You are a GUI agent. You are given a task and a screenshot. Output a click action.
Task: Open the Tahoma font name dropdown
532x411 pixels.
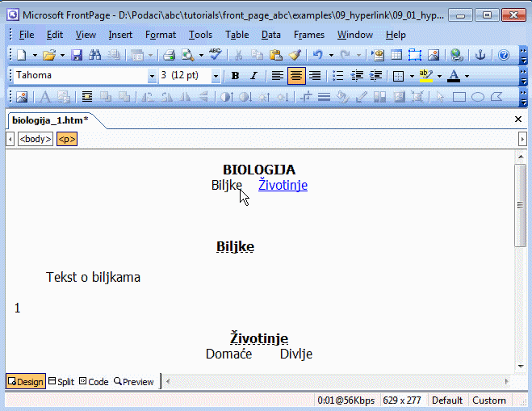pyautogui.click(x=152, y=76)
